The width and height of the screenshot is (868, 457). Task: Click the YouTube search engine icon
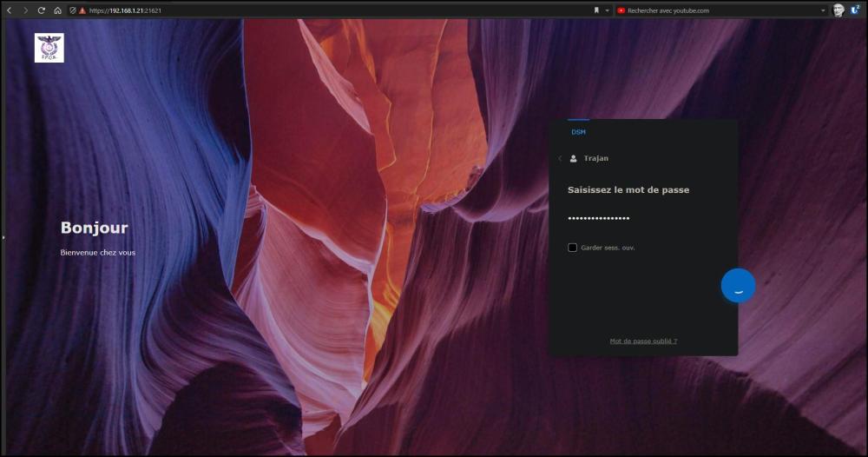(621, 10)
